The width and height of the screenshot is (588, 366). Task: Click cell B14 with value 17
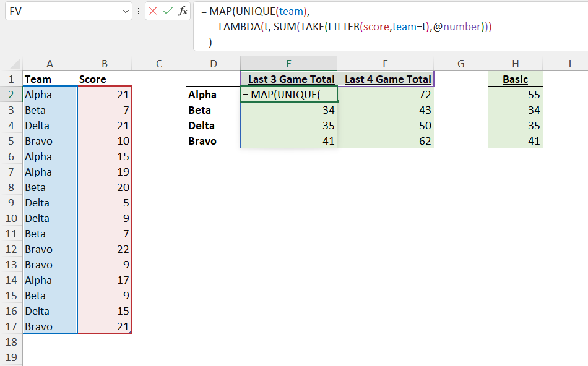(x=105, y=280)
